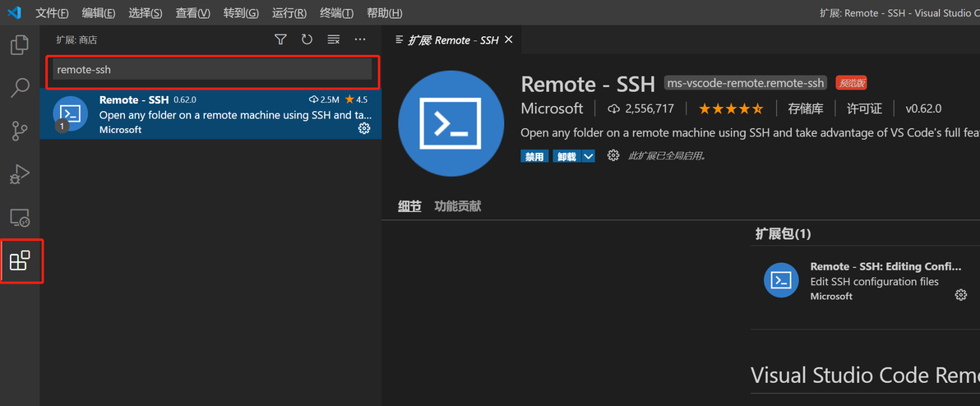Open the 许可证 license link

click(x=864, y=108)
